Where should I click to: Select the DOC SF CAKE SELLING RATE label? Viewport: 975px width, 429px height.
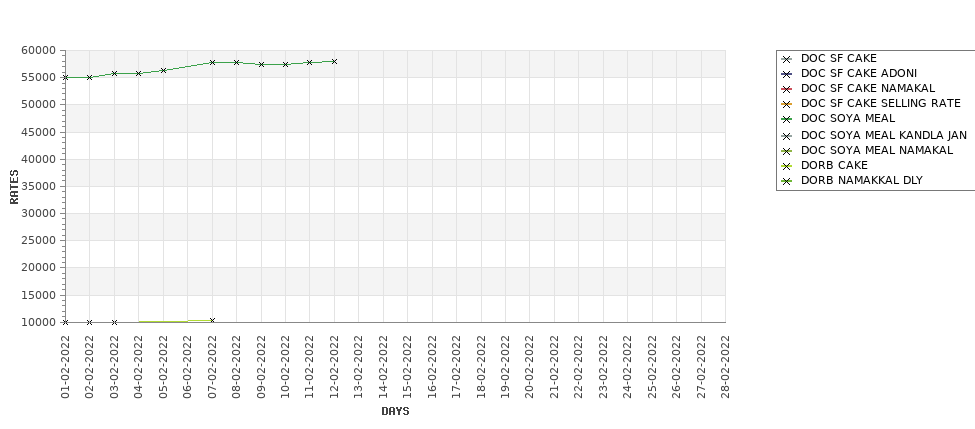point(880,103)
